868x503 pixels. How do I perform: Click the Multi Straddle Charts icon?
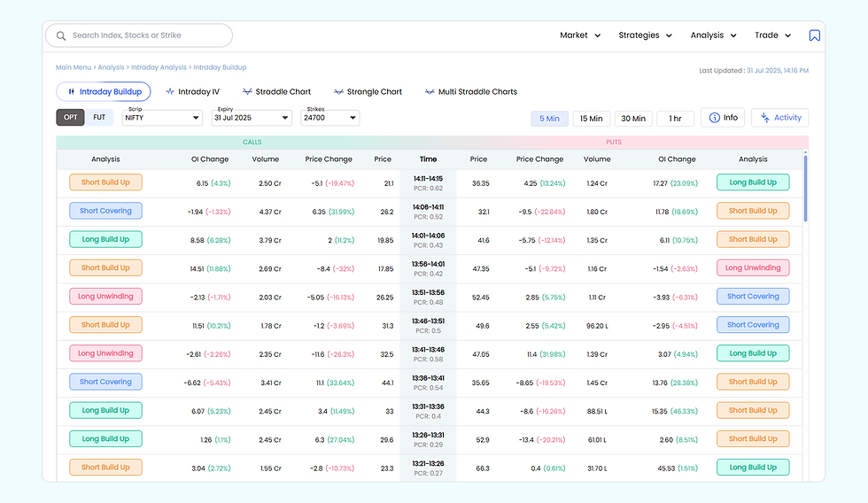[430, 91]
